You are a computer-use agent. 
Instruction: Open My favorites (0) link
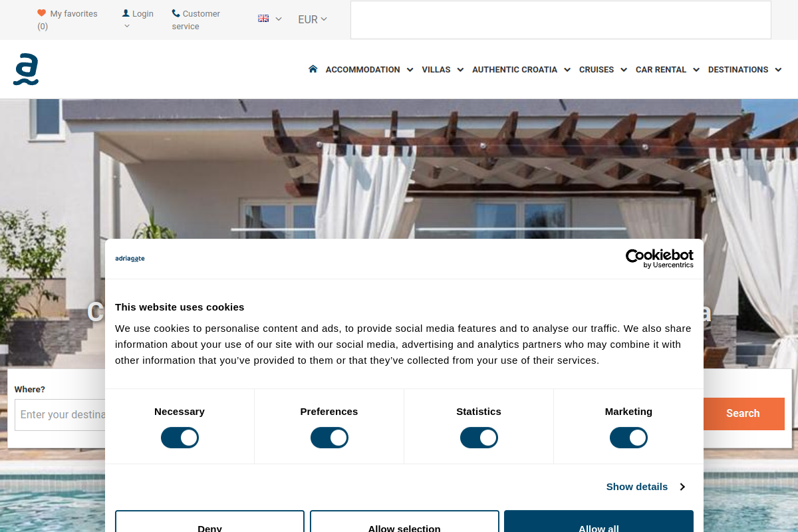67,20
